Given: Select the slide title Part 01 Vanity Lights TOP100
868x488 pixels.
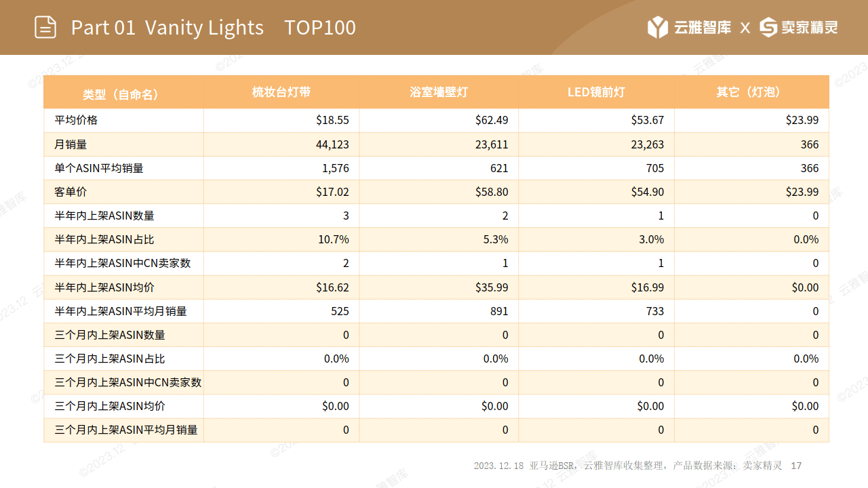Looking at the screenshot, I should click(x=214, y=28).
